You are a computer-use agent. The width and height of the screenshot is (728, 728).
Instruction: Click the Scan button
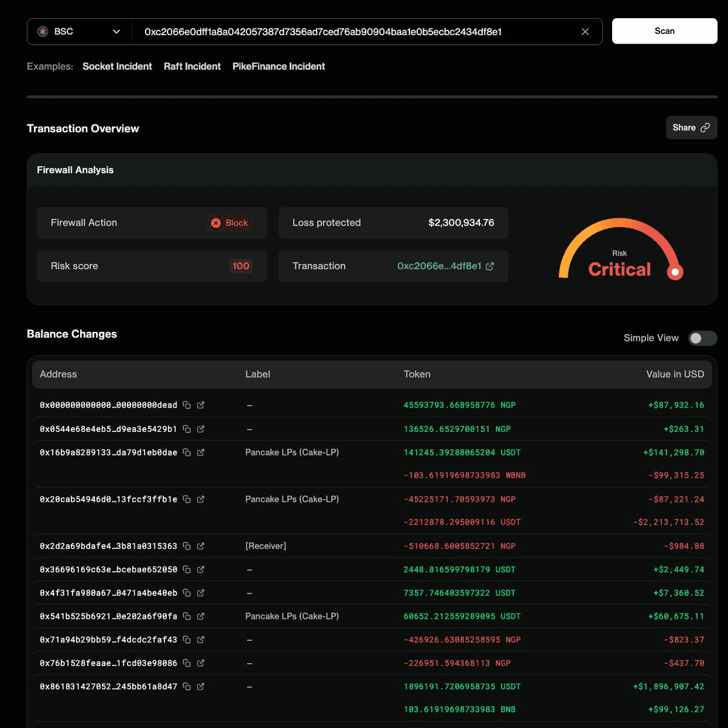[664, 31]
